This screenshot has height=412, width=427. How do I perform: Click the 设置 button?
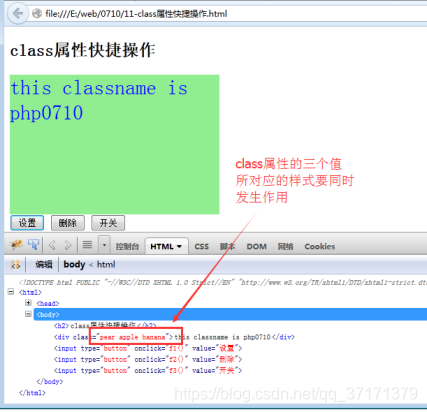pyautogui.click(x=27, y=223)
